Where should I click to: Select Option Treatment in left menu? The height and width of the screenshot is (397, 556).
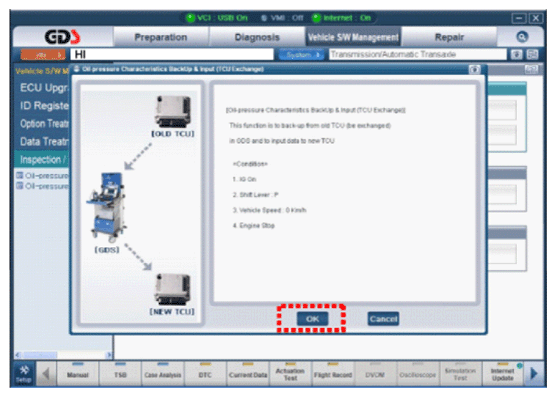coord(44,124)
